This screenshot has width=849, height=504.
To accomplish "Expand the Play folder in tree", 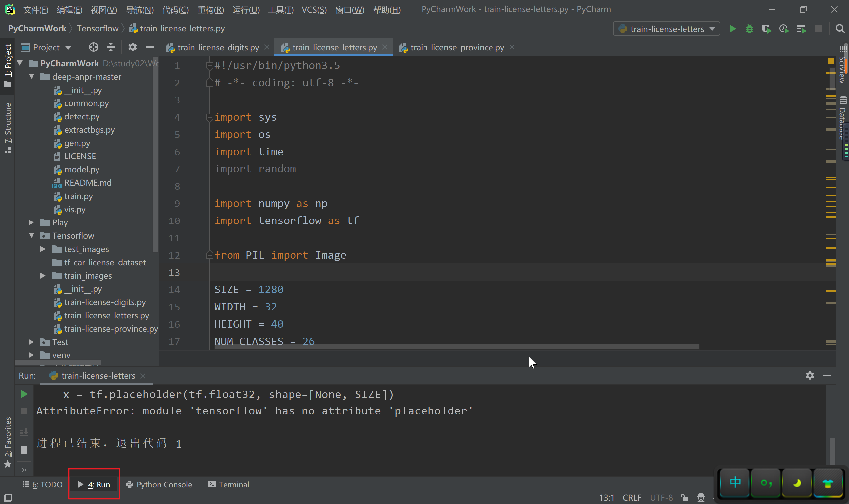I will [x=31, y=222].
